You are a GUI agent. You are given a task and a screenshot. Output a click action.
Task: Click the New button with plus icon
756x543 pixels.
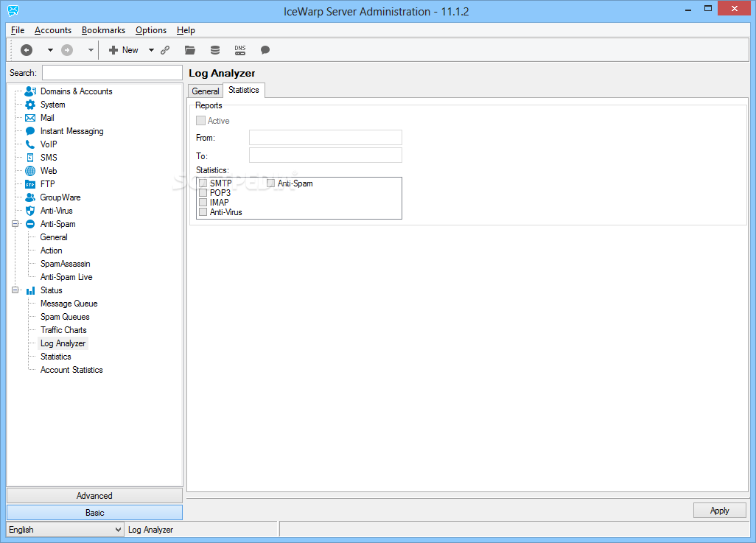(124, 50)
